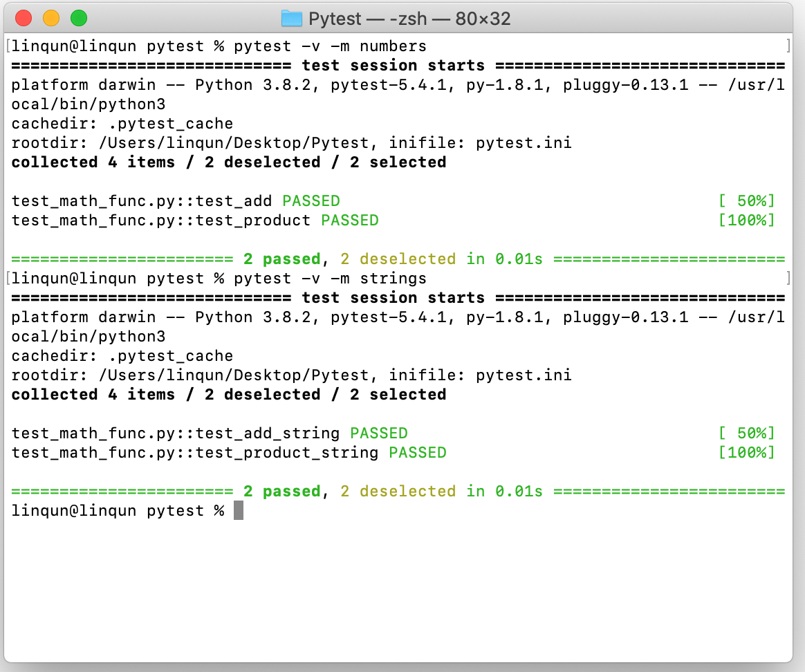Click the 'pytest -v -m strings' command text

330,279
